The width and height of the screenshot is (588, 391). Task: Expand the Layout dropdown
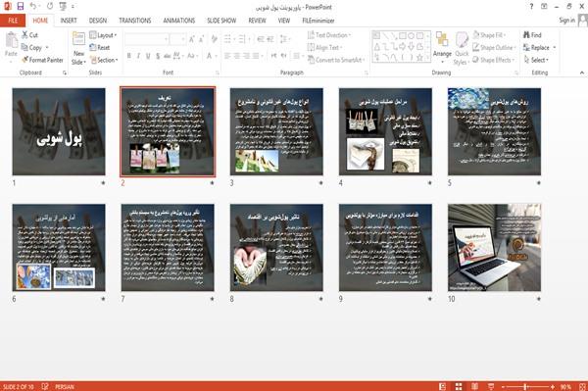click(x=103, y=35)
